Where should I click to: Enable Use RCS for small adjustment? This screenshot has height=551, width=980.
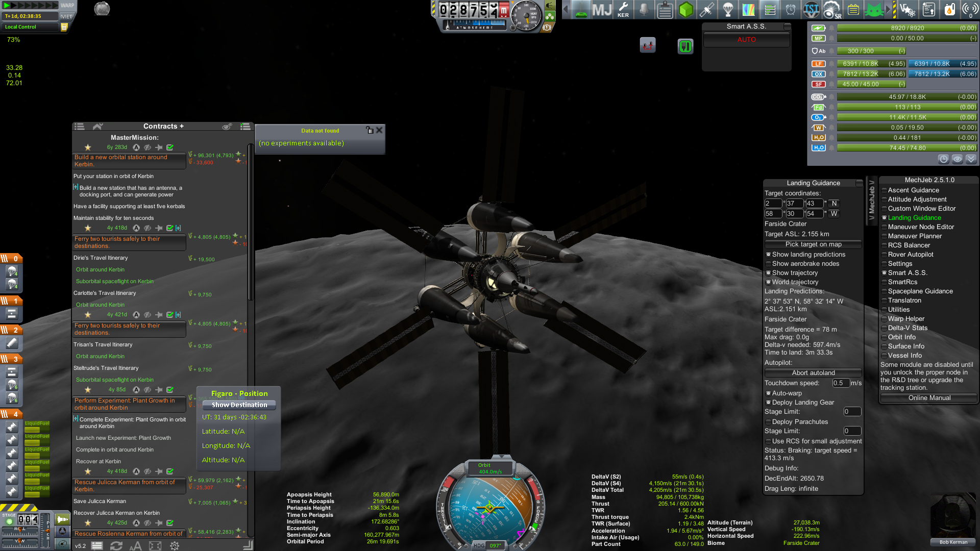pyautogui.click(x=814, y=441)
